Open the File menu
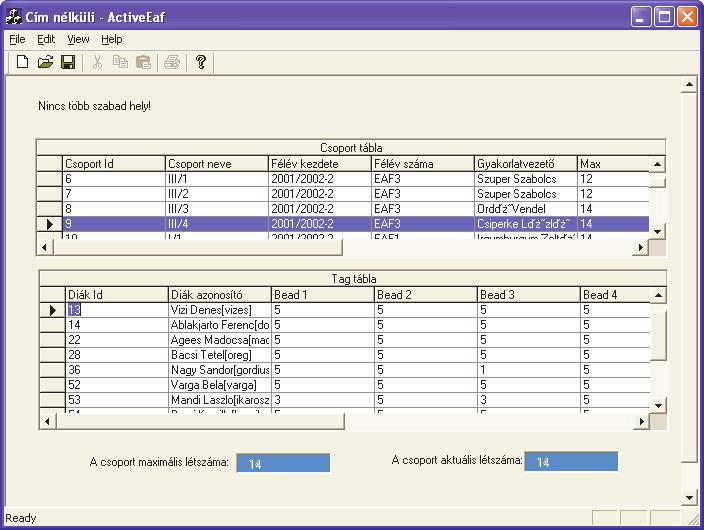Viewport: 704px width, 530px height. tap(17, 40)
